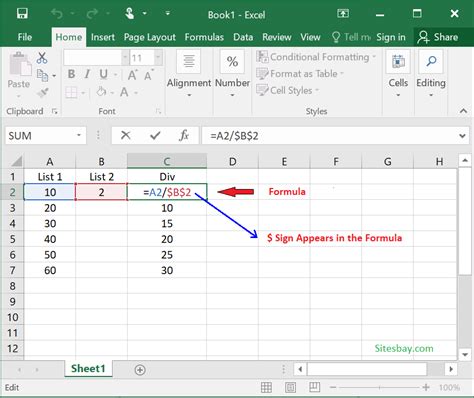This screenshot has width=474, height=398.
Task: Click the Tell me search box
Action: (352, 37)
